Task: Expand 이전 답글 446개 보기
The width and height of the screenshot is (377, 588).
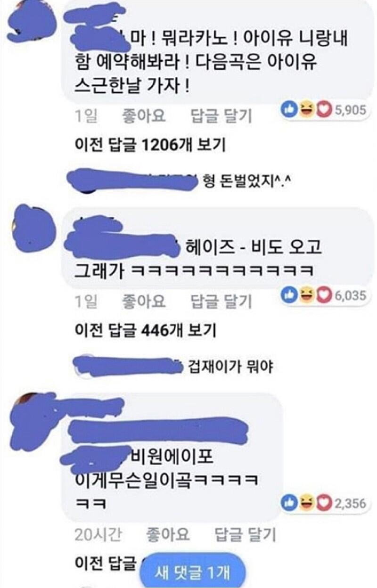Action: (x=146, y=330)
